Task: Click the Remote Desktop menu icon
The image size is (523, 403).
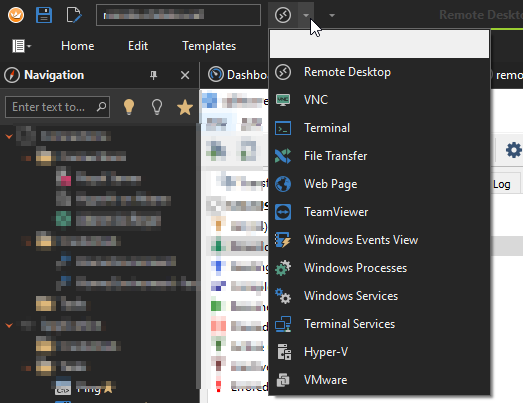Action: pos(283,72)
